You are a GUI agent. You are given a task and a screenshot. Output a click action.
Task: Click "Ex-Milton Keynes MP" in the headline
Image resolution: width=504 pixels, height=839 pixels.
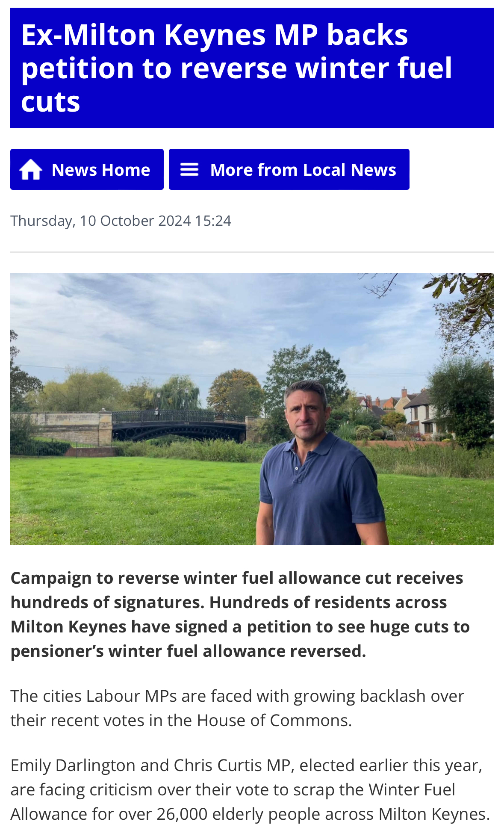click(169, 35)
